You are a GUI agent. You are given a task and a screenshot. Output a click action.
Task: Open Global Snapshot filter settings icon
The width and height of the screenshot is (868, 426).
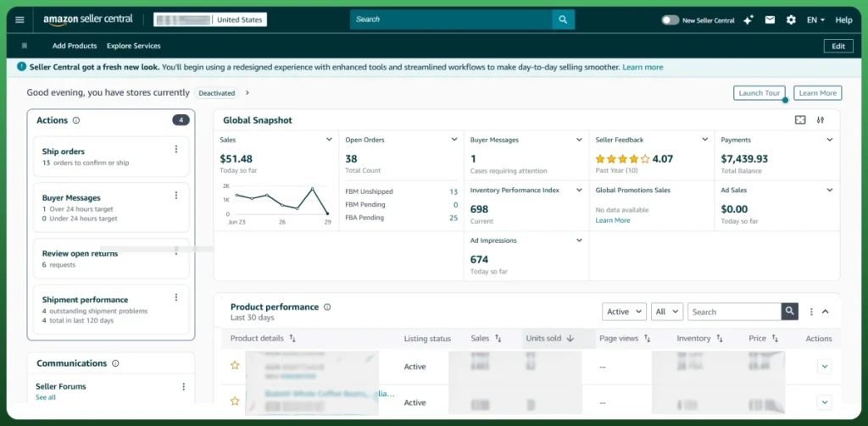point(821,120)
